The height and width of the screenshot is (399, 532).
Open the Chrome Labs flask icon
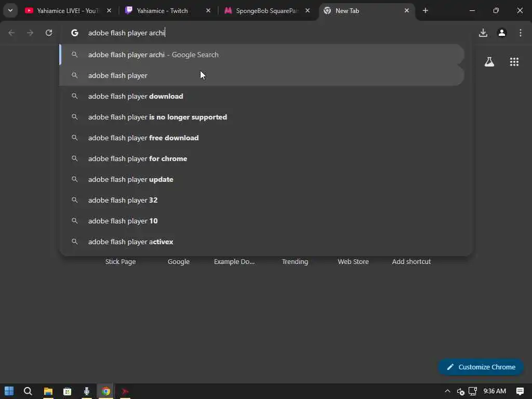(x=489, y=62)
